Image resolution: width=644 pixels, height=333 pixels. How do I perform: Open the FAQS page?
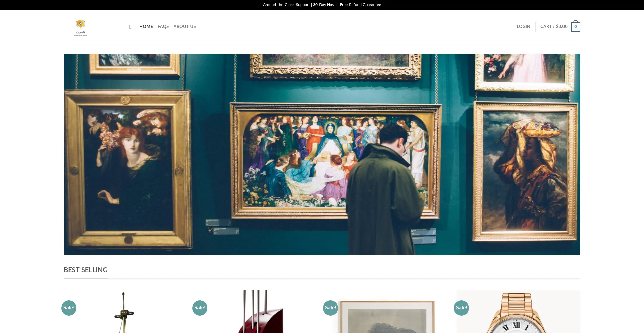click(x=163, y=26)
